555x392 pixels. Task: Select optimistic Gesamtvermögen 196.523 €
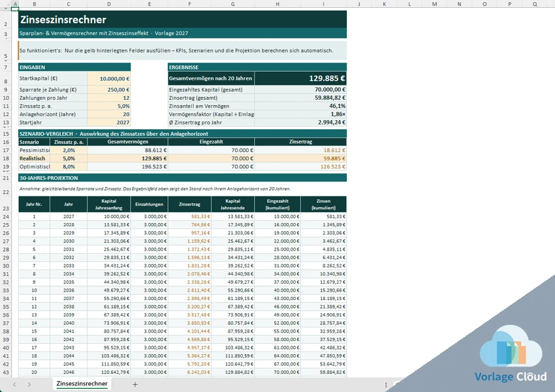click(x=128, y=166)
